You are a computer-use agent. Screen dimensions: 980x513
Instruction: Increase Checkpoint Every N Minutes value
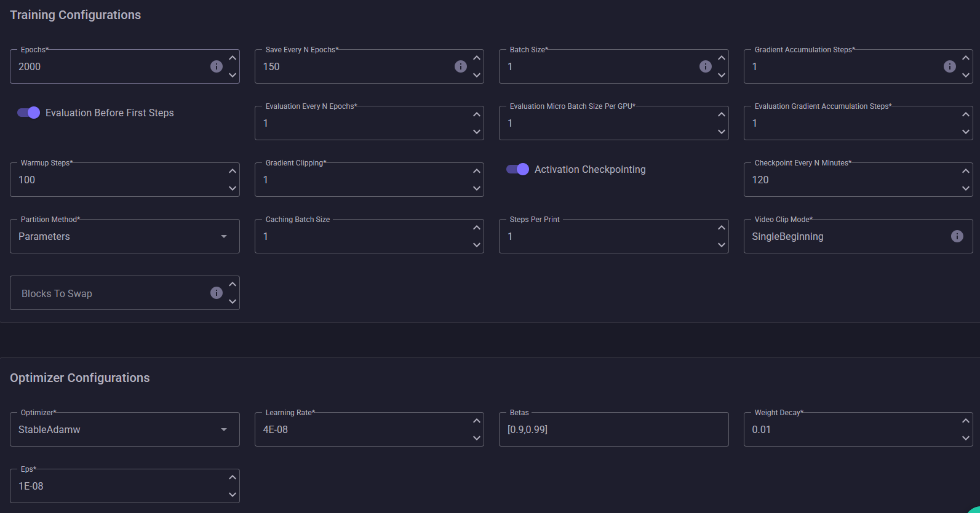click(x=966, y=171)
